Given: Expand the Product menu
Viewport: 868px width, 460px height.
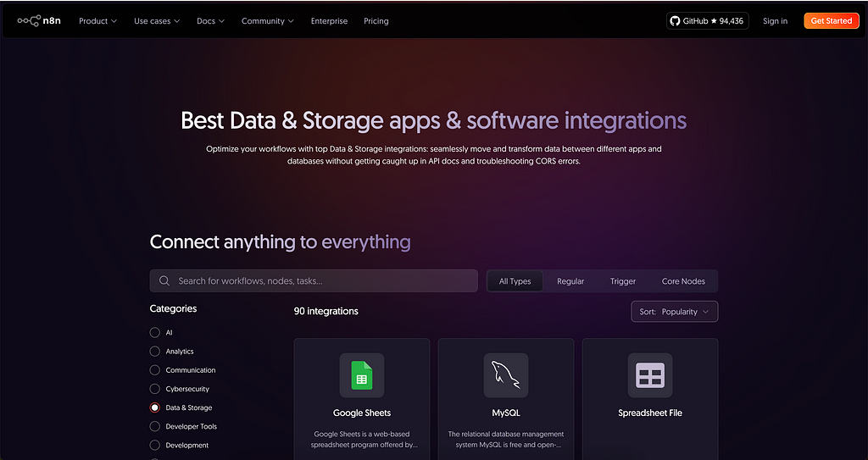Looking at the screenshot, I should (x=98, y=21).
